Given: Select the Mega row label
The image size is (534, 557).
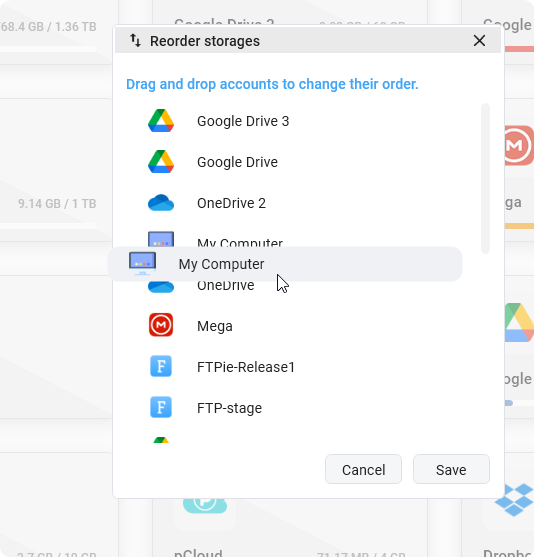Looking at the screenshot, I should click(215, 326).
